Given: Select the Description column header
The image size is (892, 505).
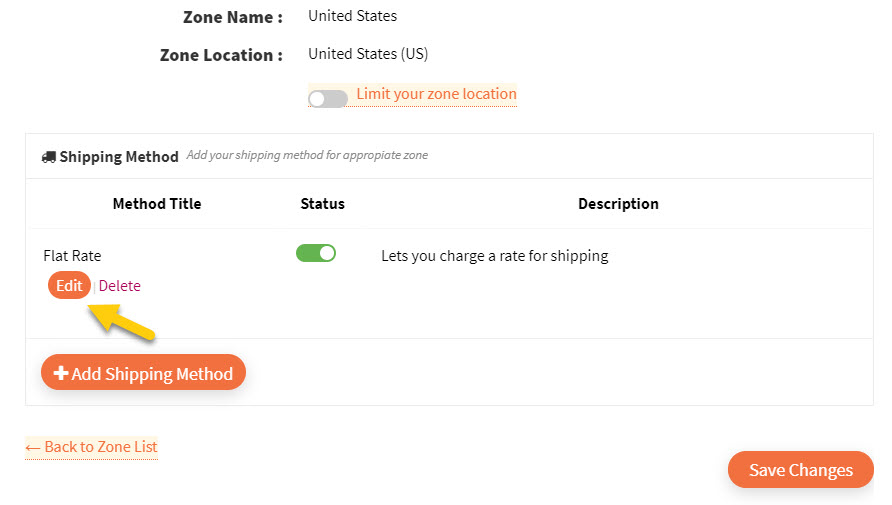Looking at the screenshot, I should (618, 204).
